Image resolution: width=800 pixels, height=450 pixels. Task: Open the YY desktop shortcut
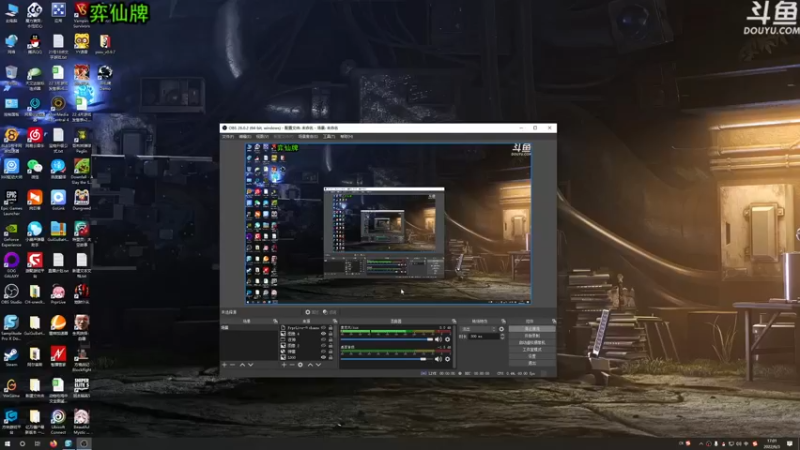pyautogui.click(x=82, y=44)
